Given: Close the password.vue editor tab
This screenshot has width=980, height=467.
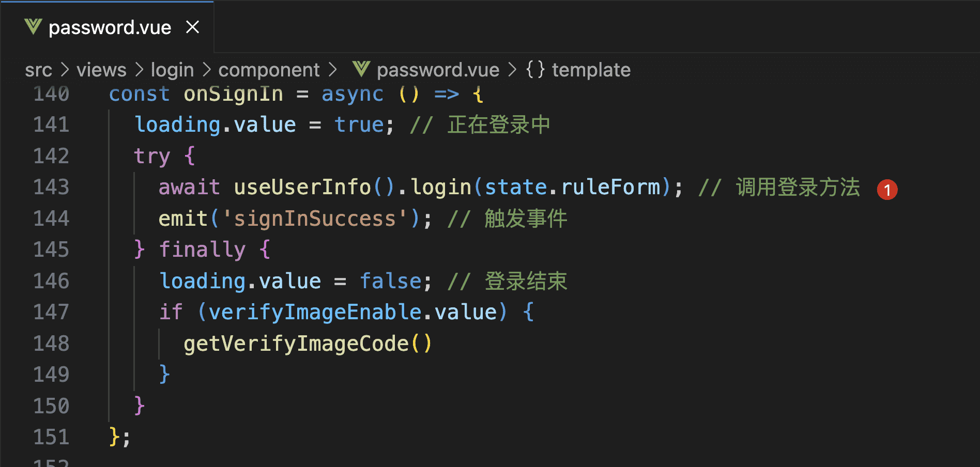Looking at the screenshot, I should coord(193,27).
